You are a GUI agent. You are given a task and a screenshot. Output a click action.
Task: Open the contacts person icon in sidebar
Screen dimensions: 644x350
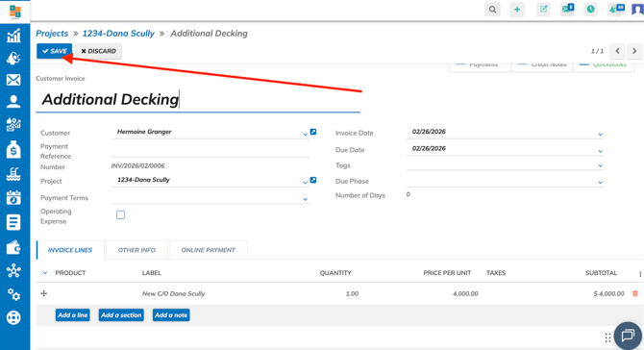coord(13,102)
